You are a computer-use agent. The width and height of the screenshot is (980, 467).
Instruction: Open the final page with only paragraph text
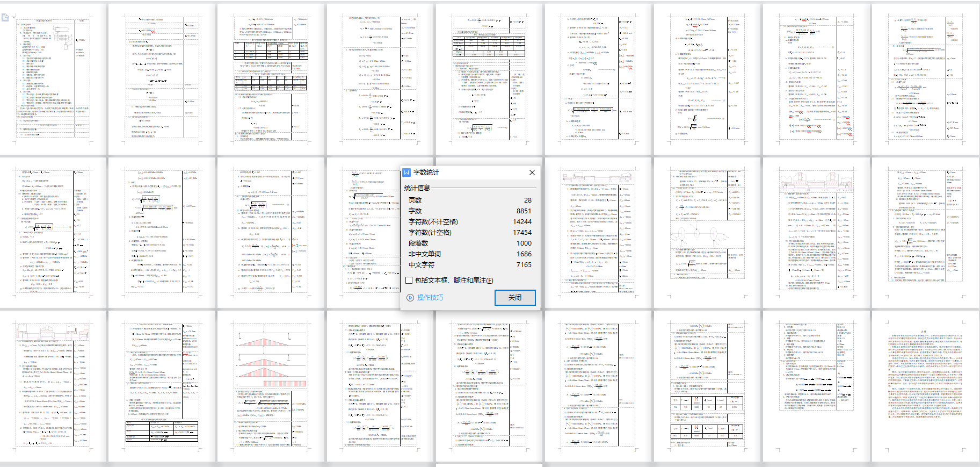coord(926,385)
